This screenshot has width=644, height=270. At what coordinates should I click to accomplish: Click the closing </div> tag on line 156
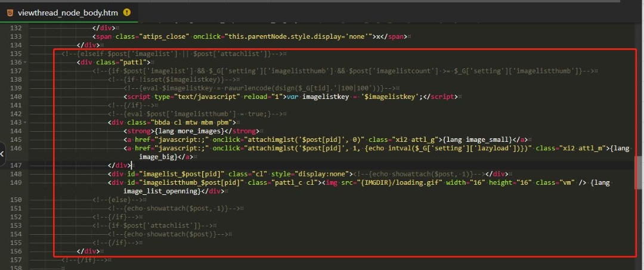(x=88, y=251)
